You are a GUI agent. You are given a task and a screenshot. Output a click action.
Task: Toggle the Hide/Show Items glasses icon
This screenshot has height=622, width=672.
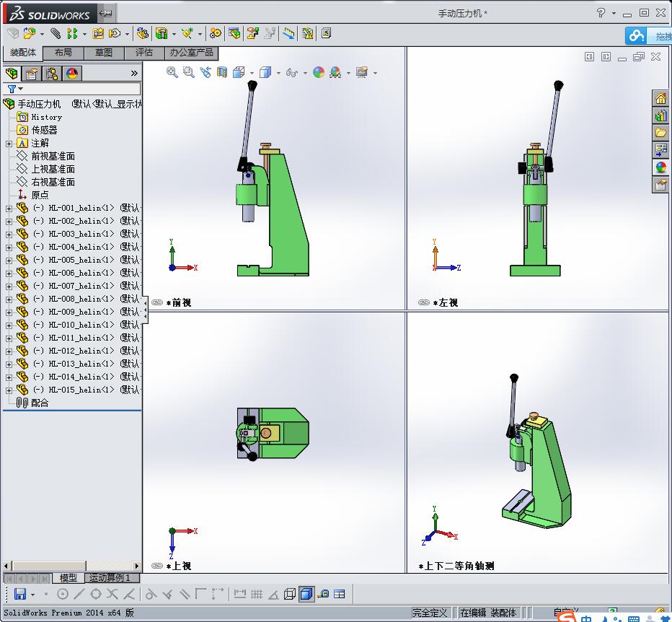click(292, 72)
